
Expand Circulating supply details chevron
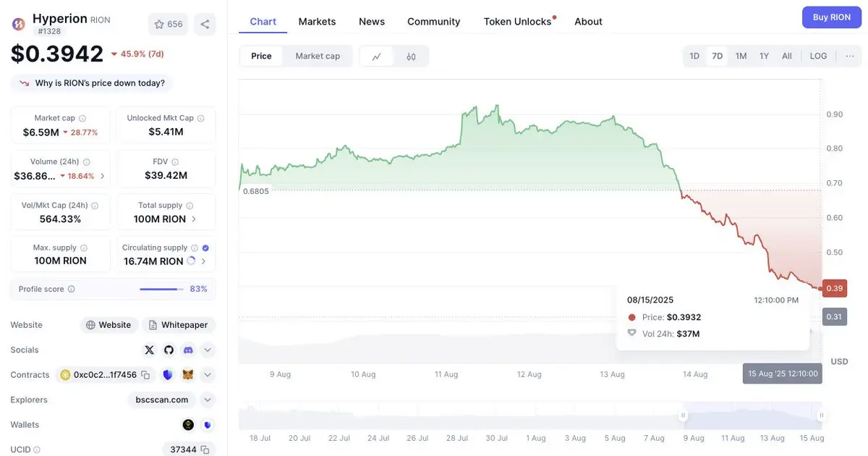[x=203, y=261]
